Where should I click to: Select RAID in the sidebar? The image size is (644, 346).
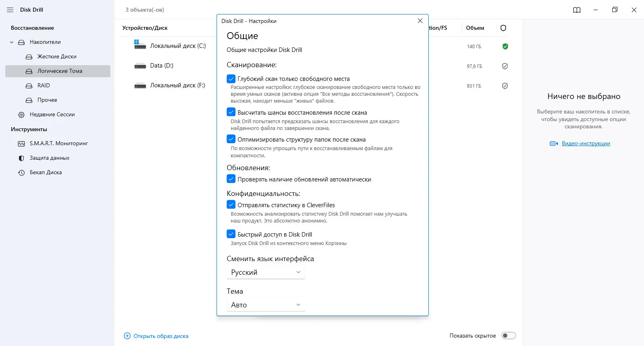coord(43,86)
